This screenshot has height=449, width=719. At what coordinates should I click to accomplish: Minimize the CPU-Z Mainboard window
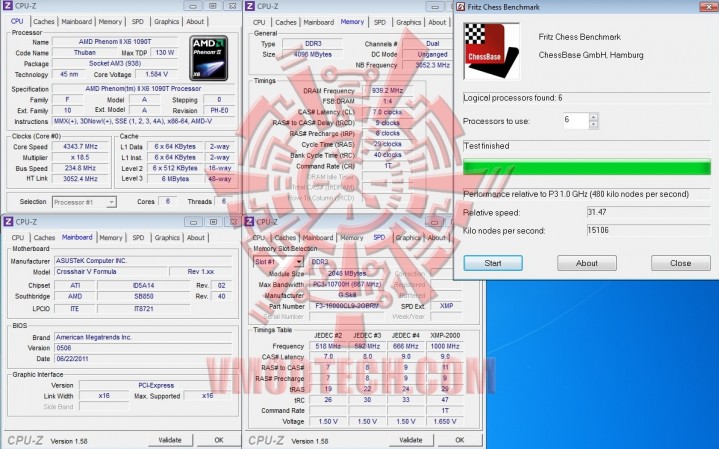click(x=194, y=222)
